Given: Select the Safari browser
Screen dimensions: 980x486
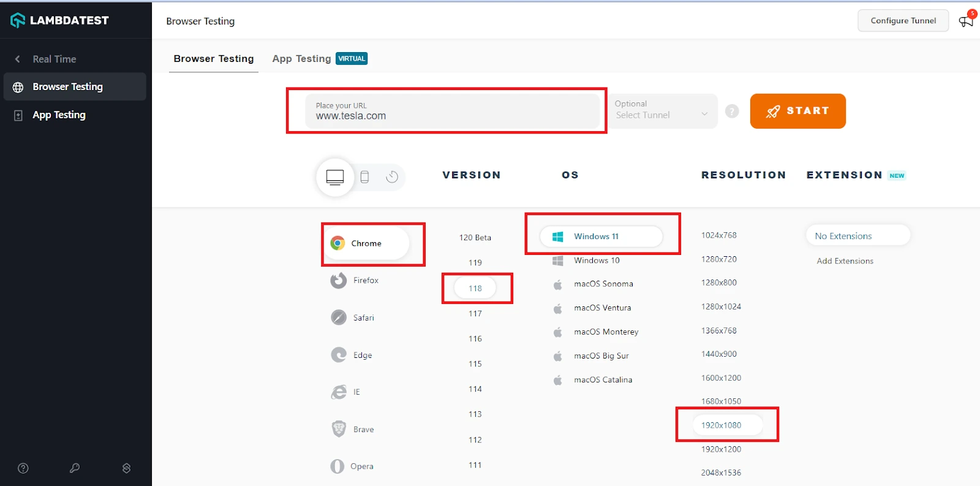Looking at the screenshot, I should coord(353,317).
